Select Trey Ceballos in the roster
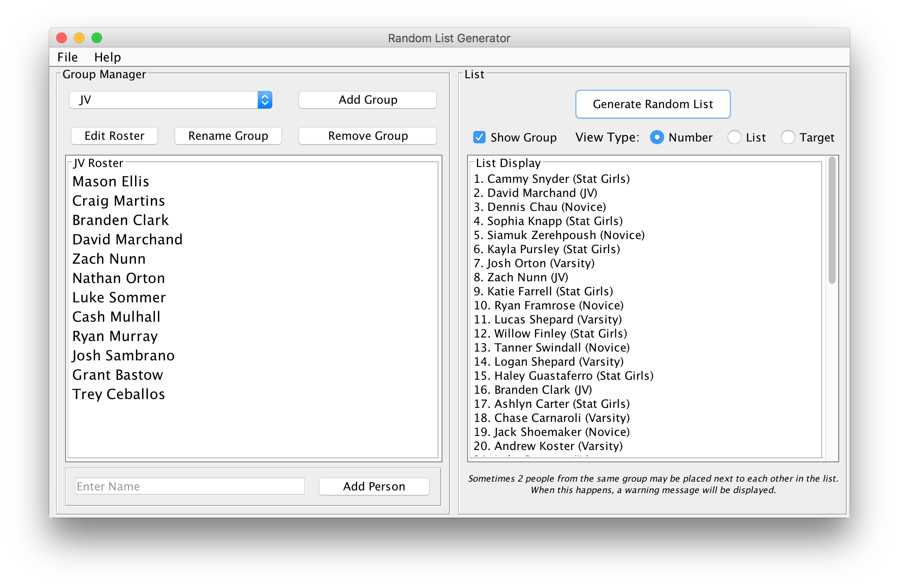899x588 pixels. click(119, 394)
